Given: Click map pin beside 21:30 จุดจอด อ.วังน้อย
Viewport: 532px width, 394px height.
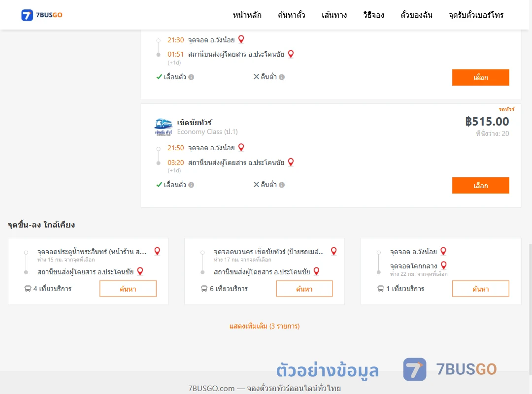Looking at the screenshot, I should (241, 39).
